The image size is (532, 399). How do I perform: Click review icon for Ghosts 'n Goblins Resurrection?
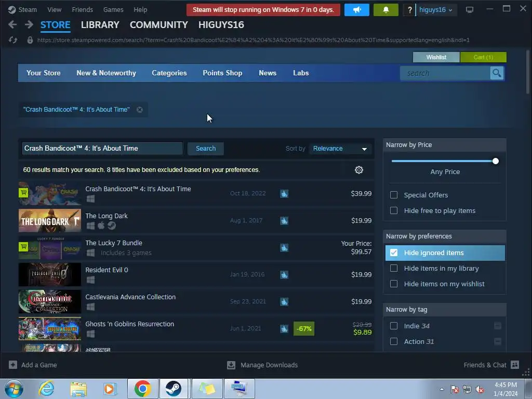click(284, 328)
